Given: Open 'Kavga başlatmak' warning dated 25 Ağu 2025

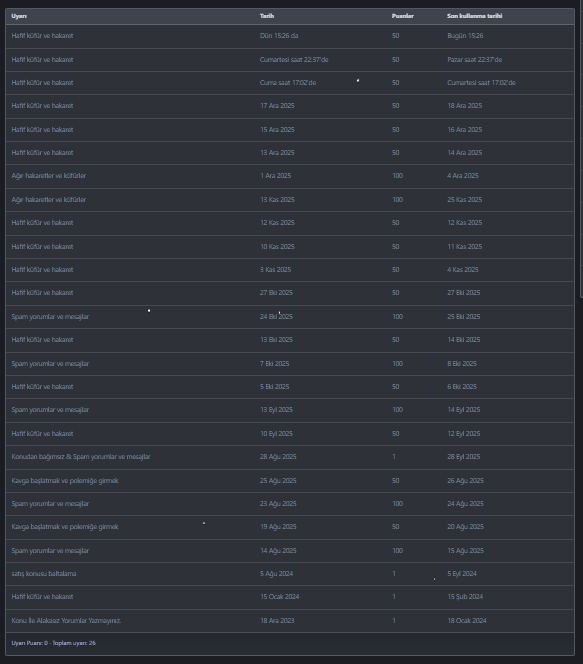Looking at the screenshot, I should (290, 481).
